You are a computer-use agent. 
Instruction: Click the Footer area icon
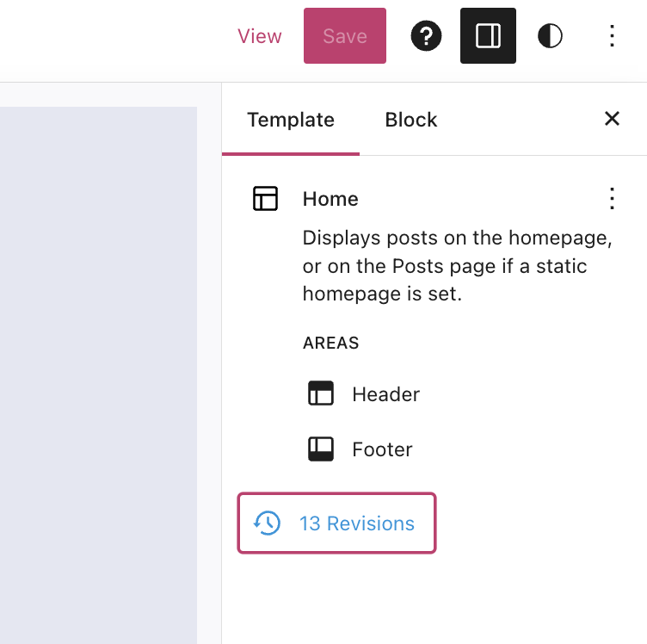(321, 449)
